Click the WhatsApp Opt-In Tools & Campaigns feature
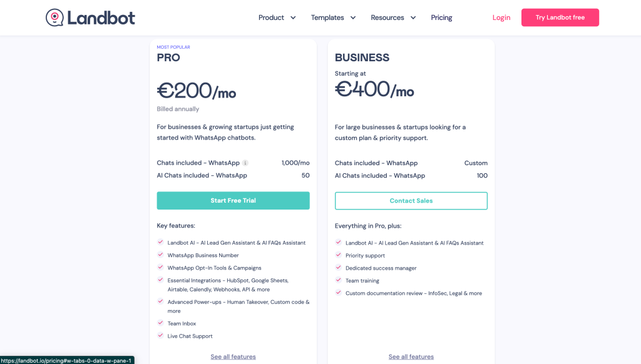Screen dimensions: 641x364 click(x=214, y=268)
